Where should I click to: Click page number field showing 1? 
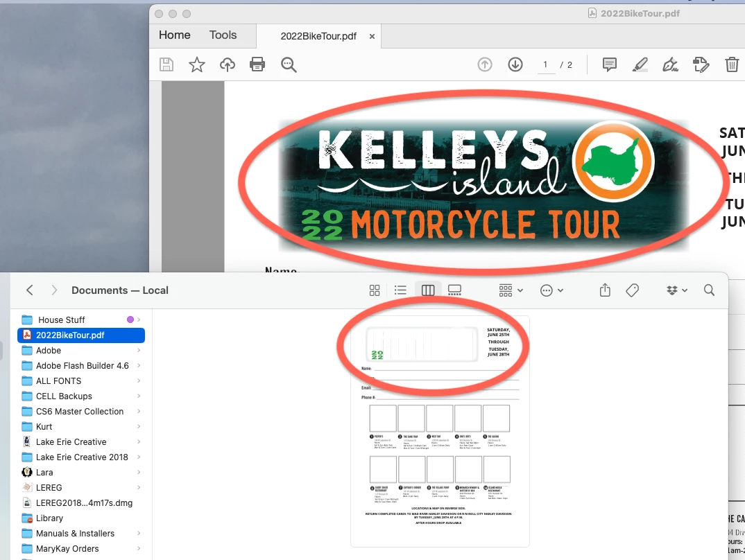pos(545,64)
